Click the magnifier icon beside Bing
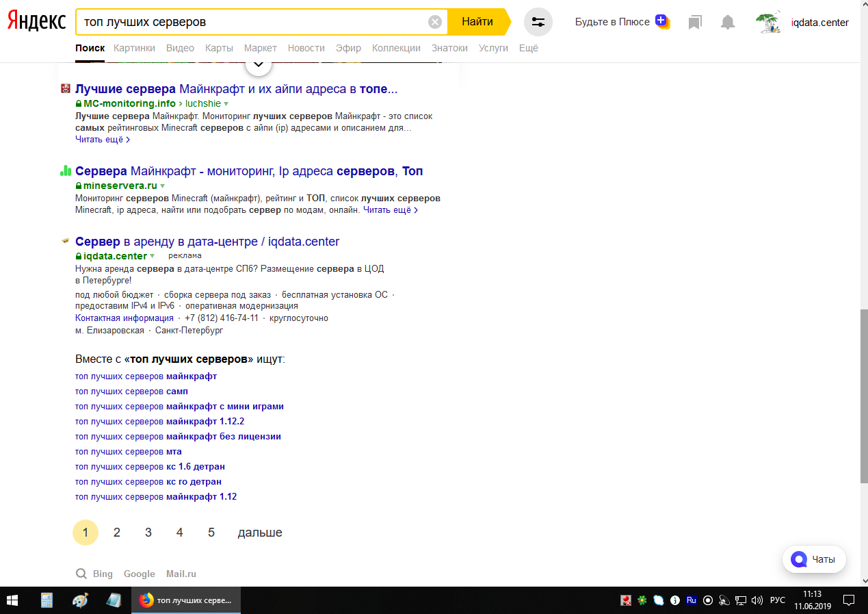 pyautogui.click(x=81, y=574)
